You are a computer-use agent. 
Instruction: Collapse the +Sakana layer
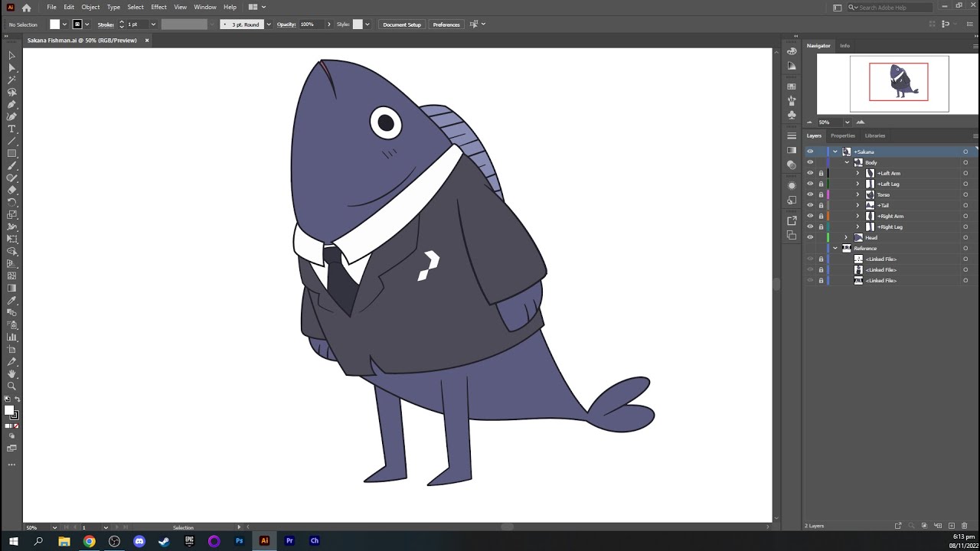(x=835, y=152)
